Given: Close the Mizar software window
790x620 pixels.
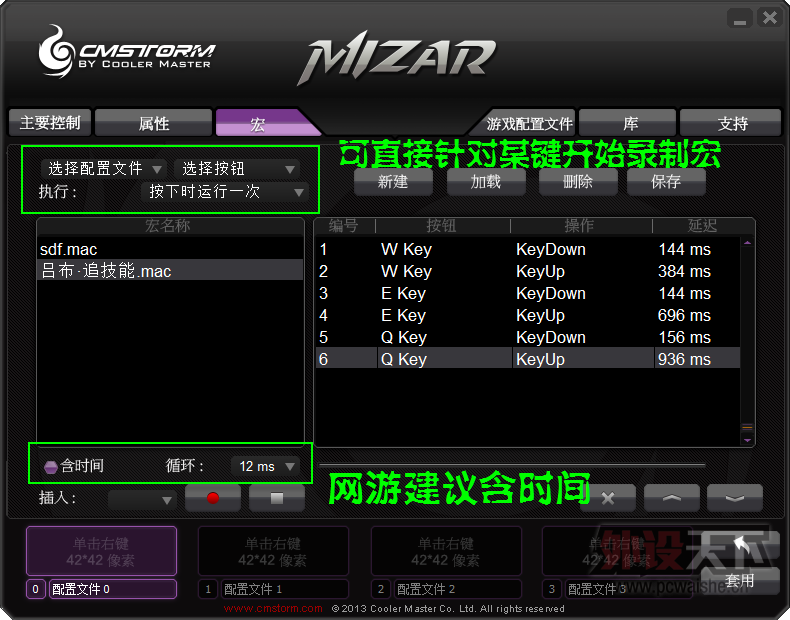Looking at the screenshot, I should click(770, 19).
